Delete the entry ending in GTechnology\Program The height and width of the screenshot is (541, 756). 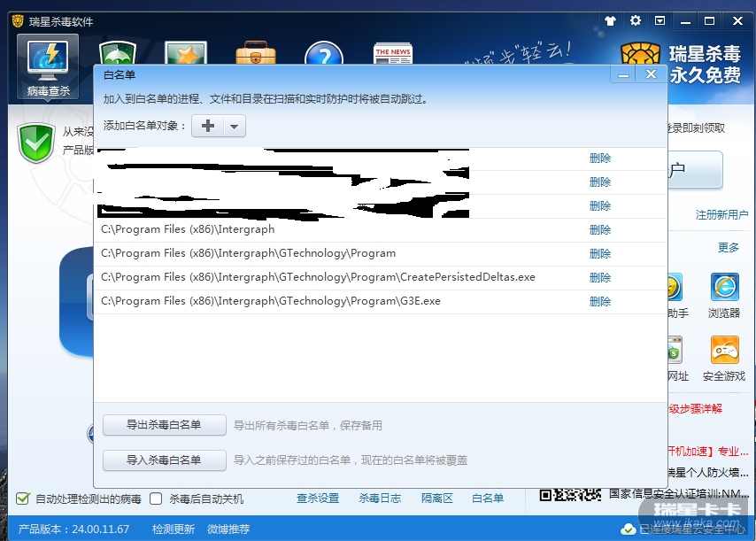(600, 254)
